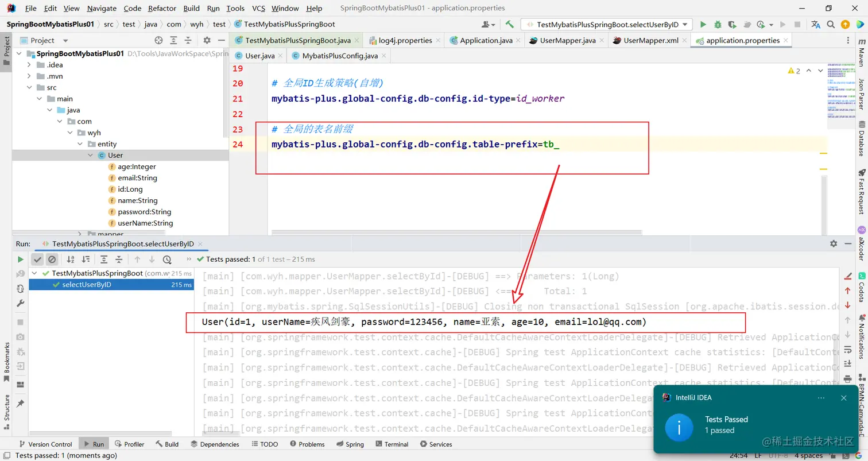The width and height of the screenshot is (868, 461).
Task: Build the project using the hammer icon
Action: (x=510, y=24)
